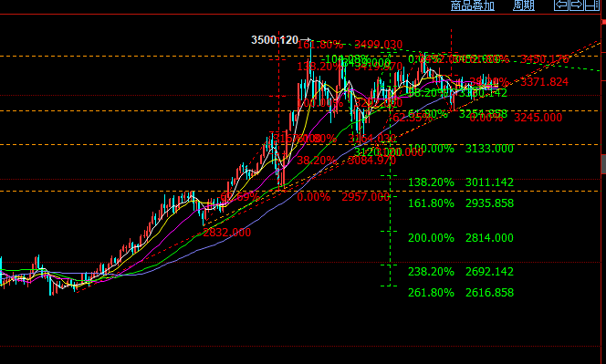Image resolution: width=606 pixels, height=364 pixels.
Task: Click the green 100.00% 3133.000 level label
Action: (461, 149)
